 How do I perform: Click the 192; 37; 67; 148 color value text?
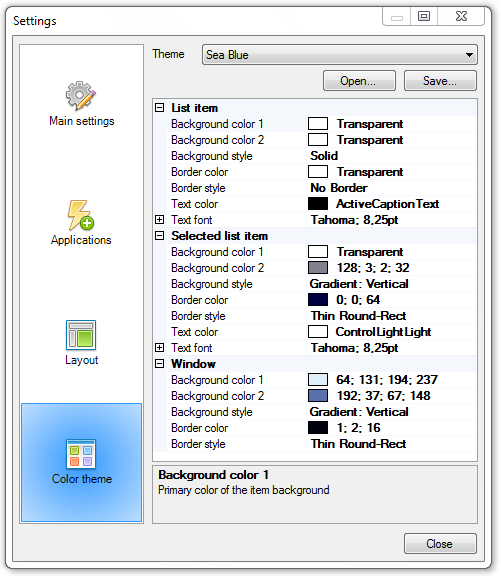pyautogui.click(x=383, y=396)
